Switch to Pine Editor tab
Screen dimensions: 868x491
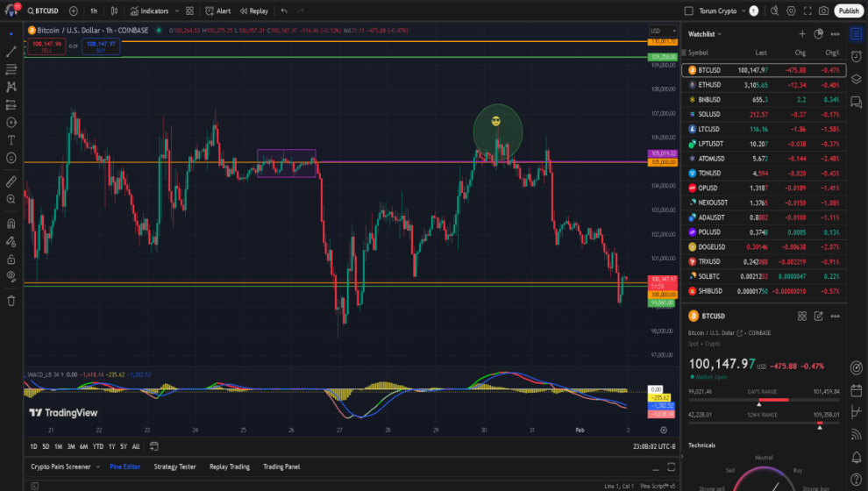125,466
